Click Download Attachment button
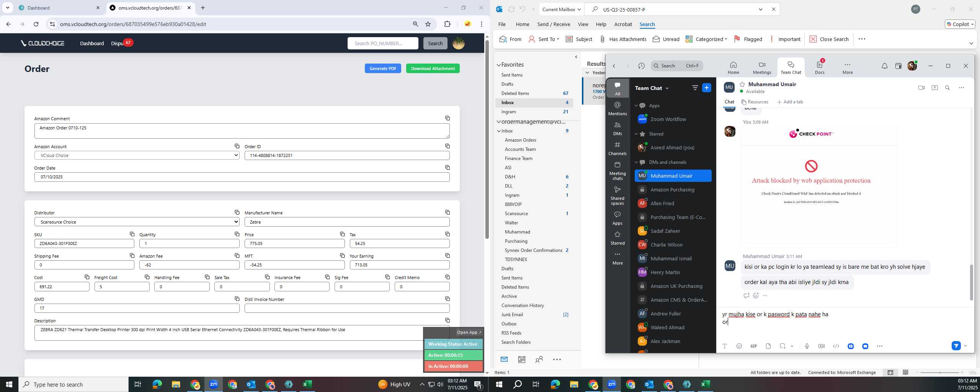 433,69
